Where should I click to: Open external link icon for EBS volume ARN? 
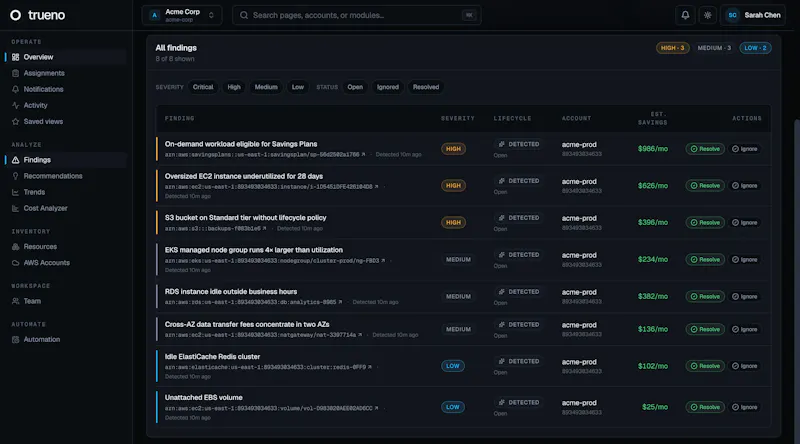(x=377, y=408)
